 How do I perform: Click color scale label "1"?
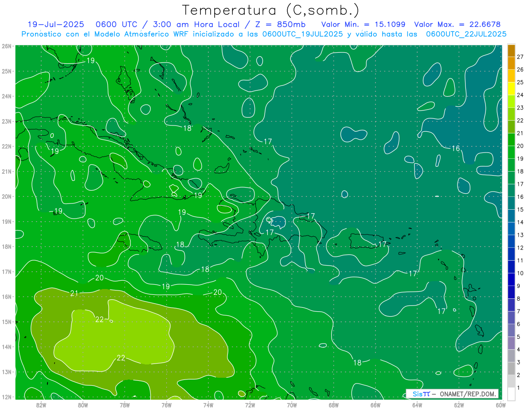(x=518, y=388)
